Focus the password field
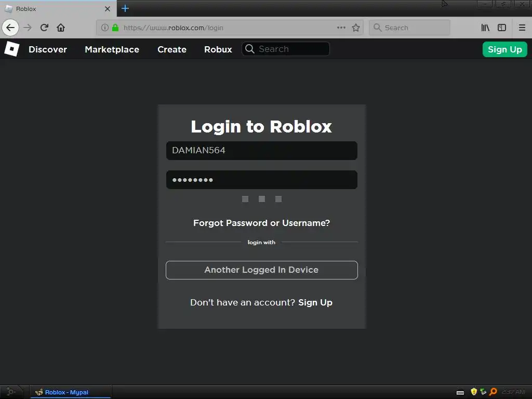 tap(262, 180)
